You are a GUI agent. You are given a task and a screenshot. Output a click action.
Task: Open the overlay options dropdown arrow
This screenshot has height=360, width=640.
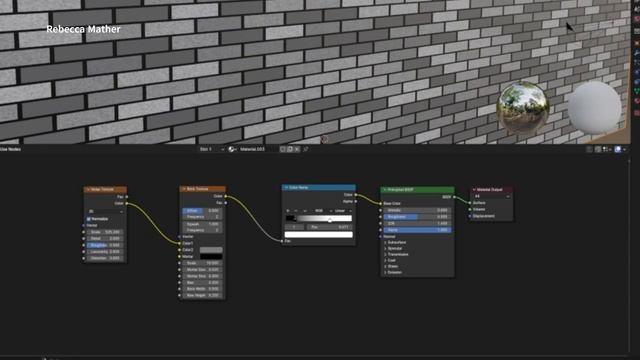pyautogui.click(x=624, y=149)
